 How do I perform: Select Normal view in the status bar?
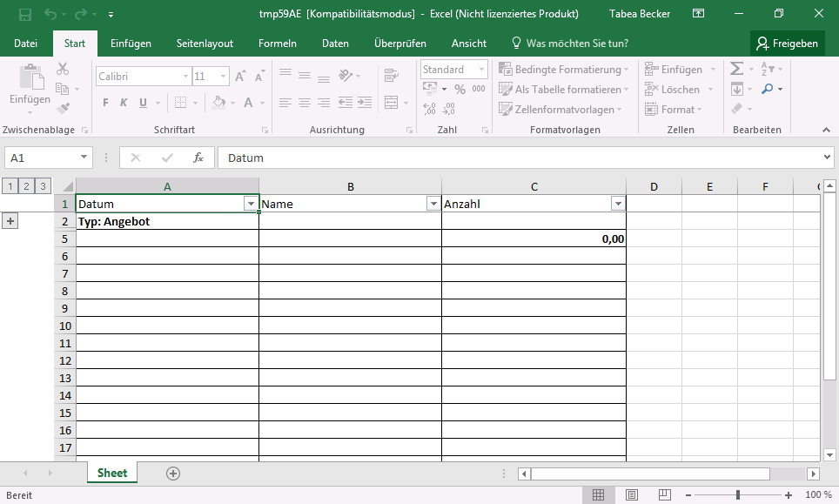pos(598,495)
